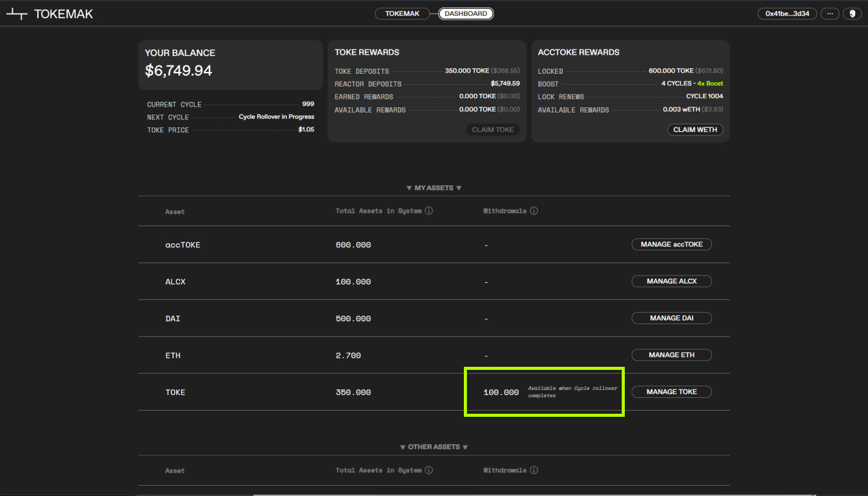Screen dimensions: 868x496
Task: Click the Tokemak logo in the header
Action: click(x=49, y=14)
